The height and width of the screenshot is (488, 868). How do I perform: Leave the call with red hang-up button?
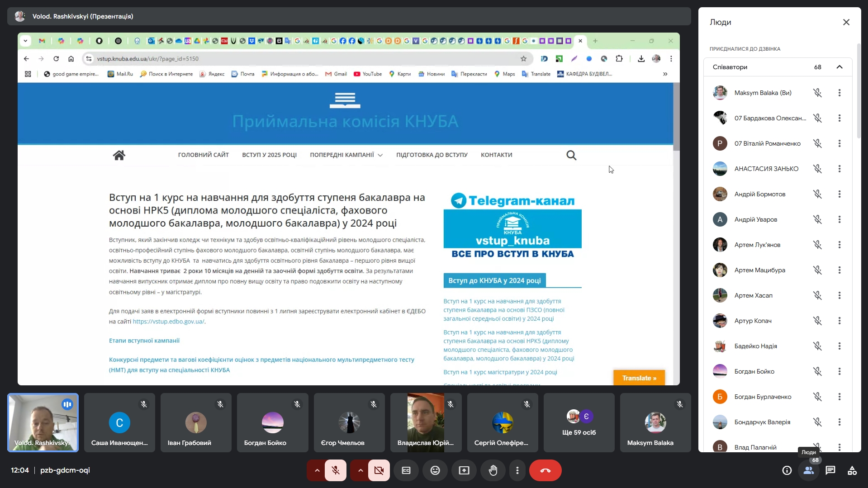point(545,470)
